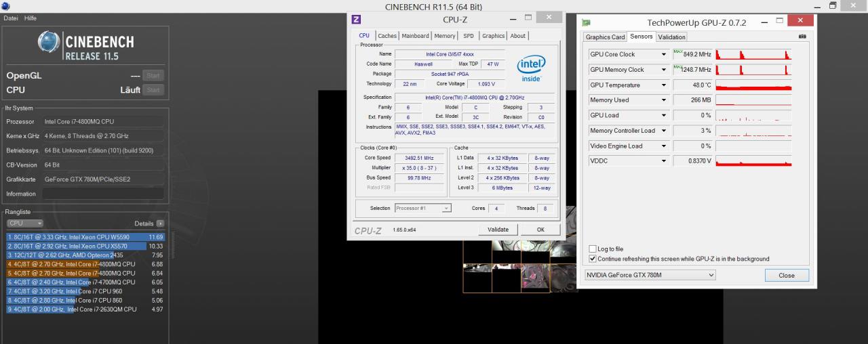Click the MAX indicator on GPU Core Clock value
The image size is (868, 344).
click(678, 51)
